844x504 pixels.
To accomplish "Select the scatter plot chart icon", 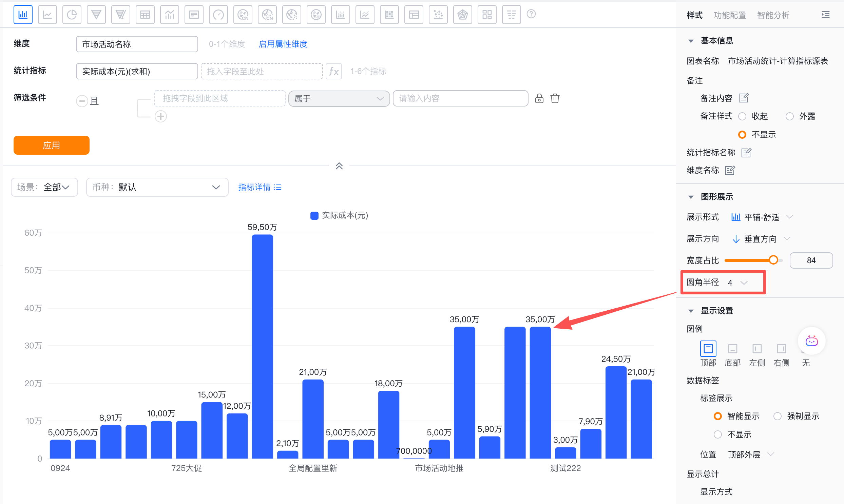I will (x=438, y=14).
